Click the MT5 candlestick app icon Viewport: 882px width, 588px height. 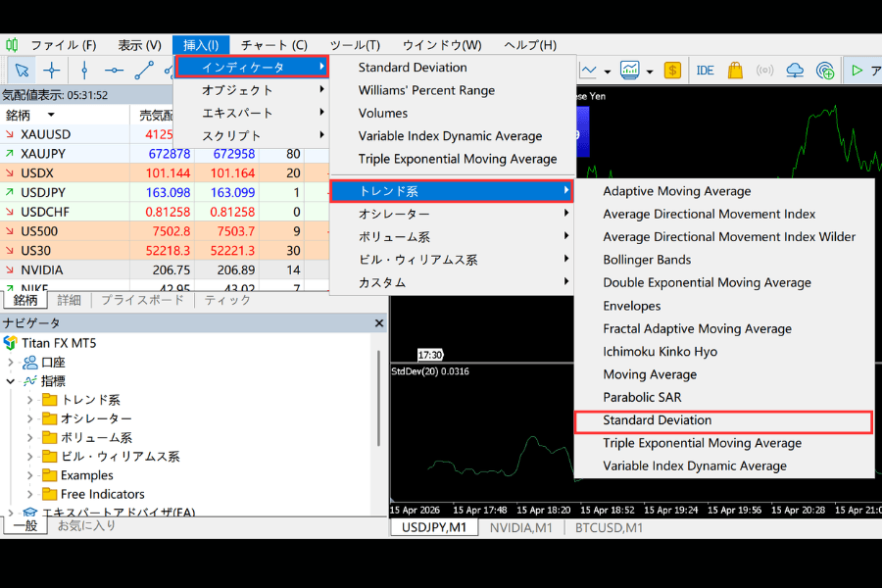(12, 44)
